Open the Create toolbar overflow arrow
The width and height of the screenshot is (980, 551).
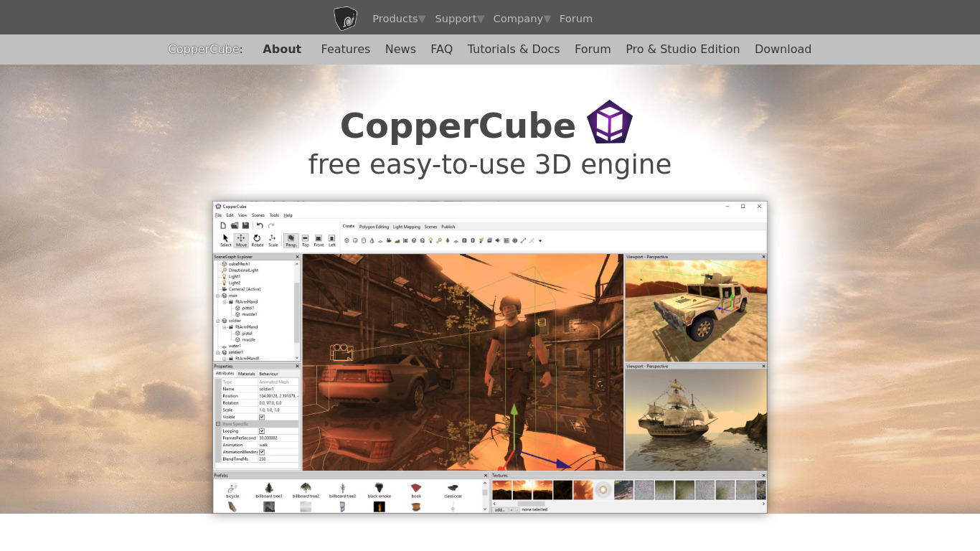click(x=540, y=240)
